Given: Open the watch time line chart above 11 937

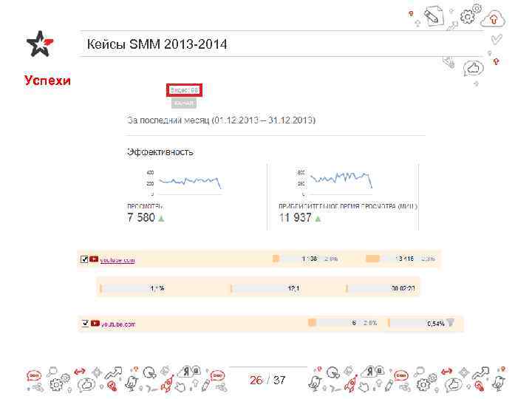Looking at the screenshot, I should 335,183.
